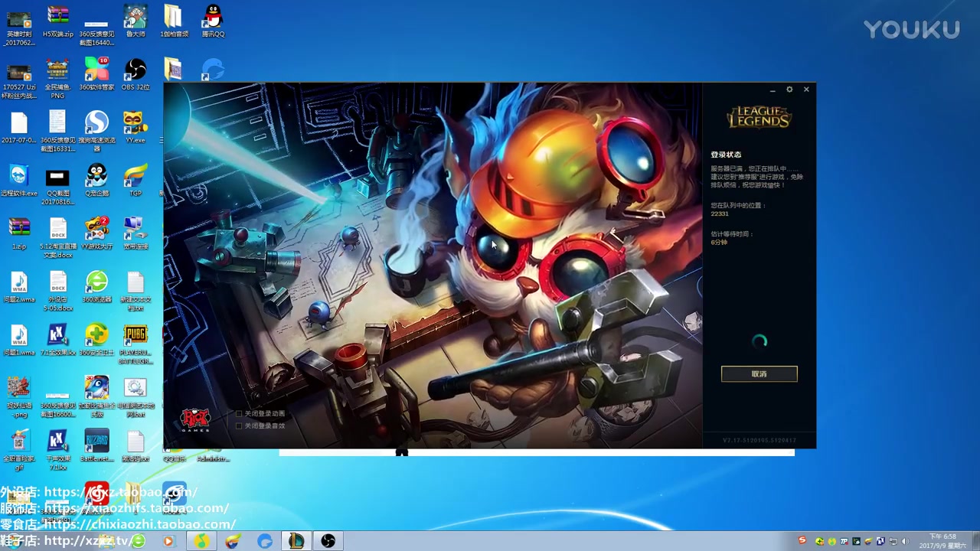Open H5双端.zip archive on desktop
This screenshot has width=980, height=551.
coord(57,21)
